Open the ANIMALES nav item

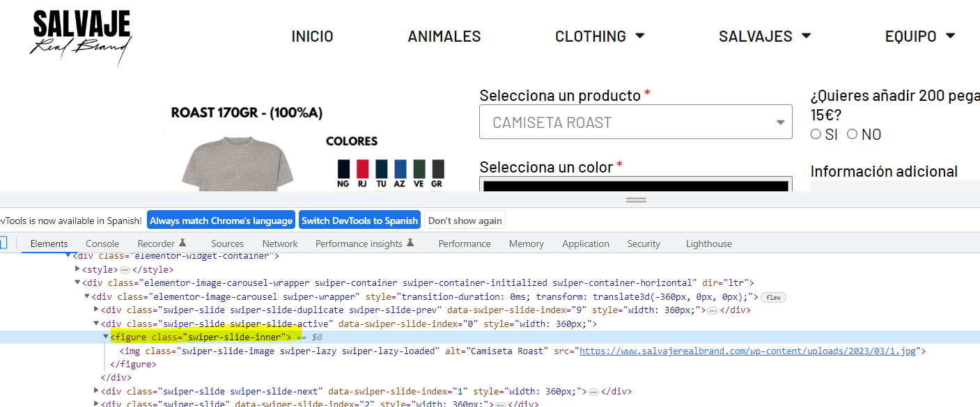tap(444, 36)
